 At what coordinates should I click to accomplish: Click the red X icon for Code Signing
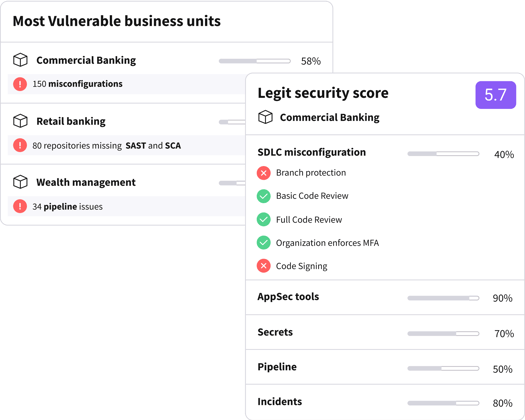click(264, 266)
